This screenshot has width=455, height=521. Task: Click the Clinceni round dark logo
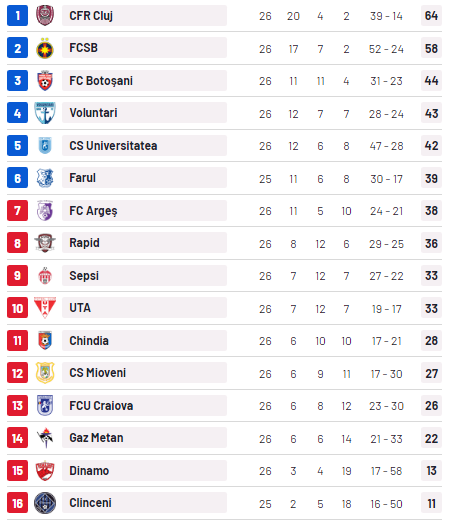[45, 503]
